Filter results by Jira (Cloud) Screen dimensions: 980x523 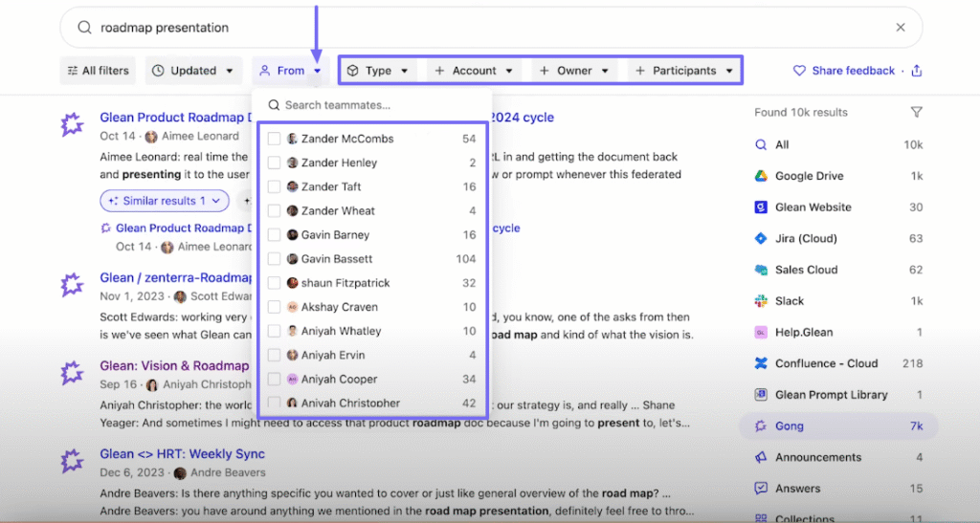click(x=838, y=238)
